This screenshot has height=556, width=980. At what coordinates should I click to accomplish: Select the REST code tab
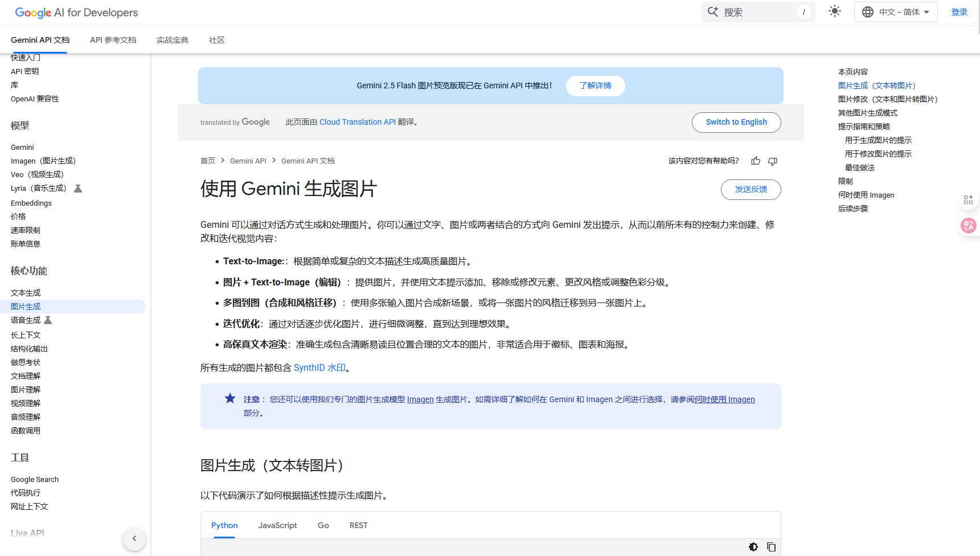click(x=359, y=525)
